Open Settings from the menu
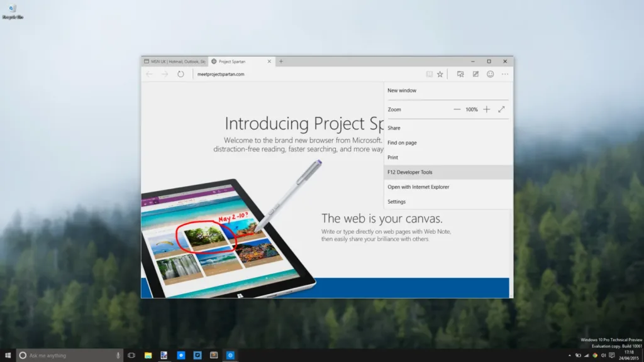Image resolution: width=644 pixels, height=362 pixels. (x=448, y=202)
